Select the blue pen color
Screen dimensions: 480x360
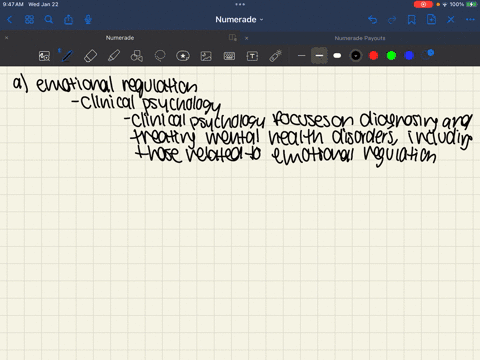409,56
